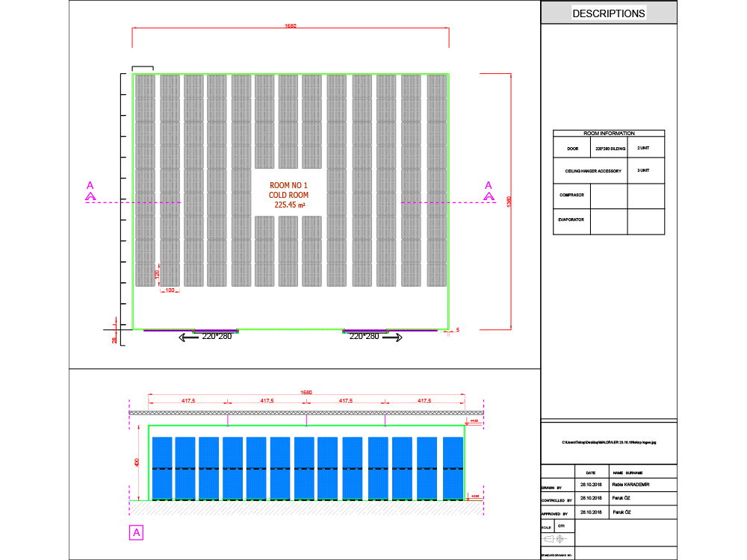Click the left sliding door direction arrow

189,337
